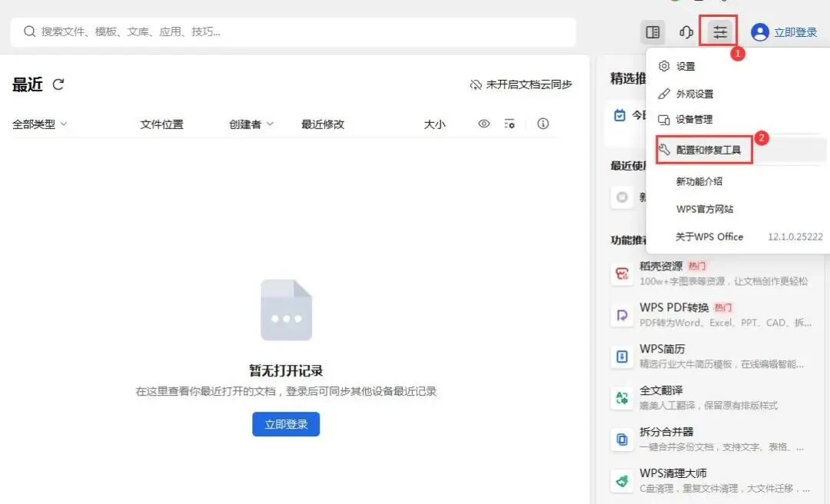
Task: Click the blue user avatar icon
Action: point(759,32)
